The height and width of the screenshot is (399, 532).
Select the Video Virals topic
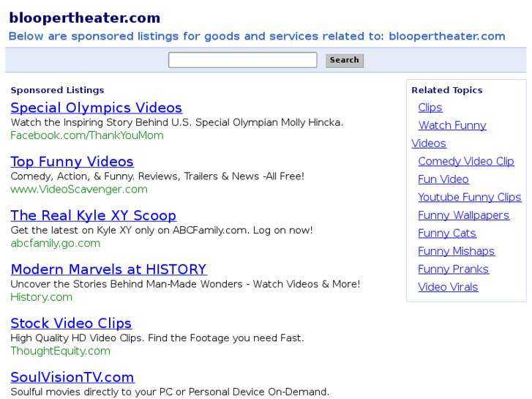[448, 287]
